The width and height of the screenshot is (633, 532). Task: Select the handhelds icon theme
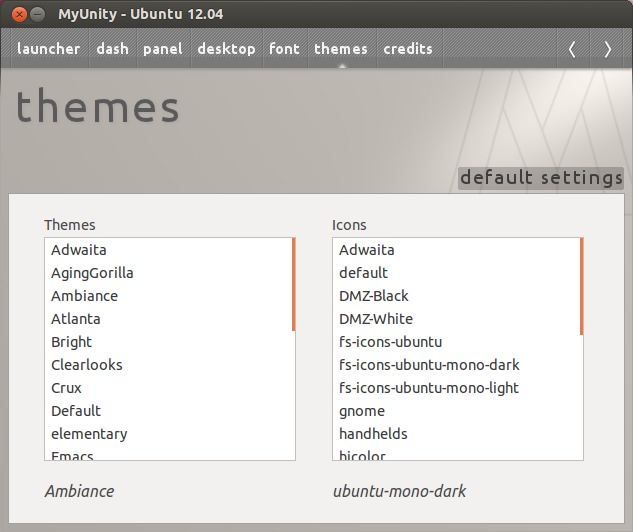click(456, 434)
